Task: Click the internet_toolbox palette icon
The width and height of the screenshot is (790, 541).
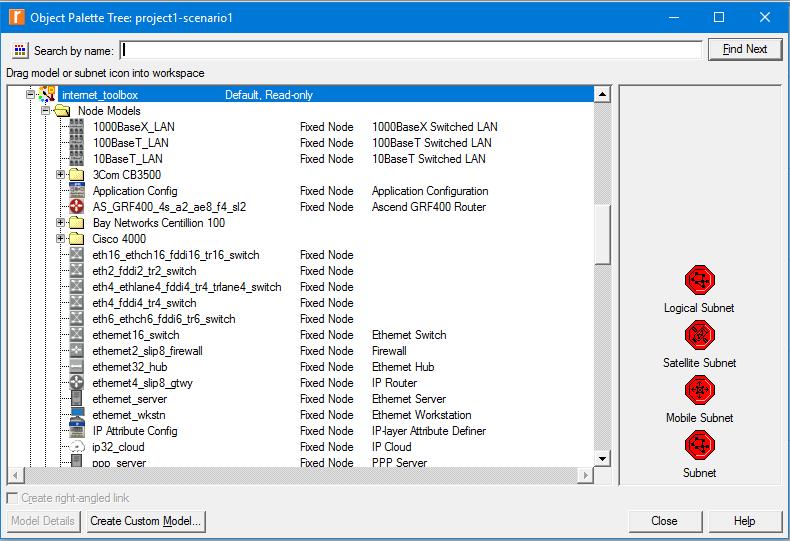Action: pos(47,94)
